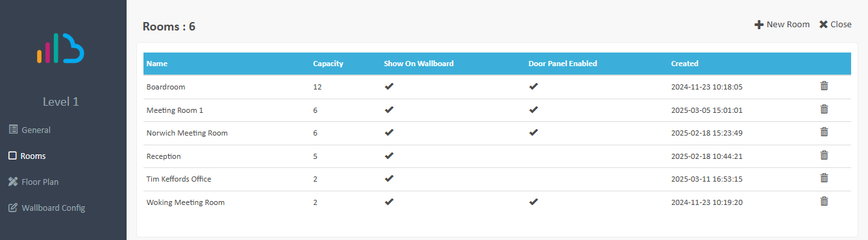The width and height of the screenshot is (868, 240).
Task: Click trash icon for Woking Meeting Room
Action: (x=824, y=201)
